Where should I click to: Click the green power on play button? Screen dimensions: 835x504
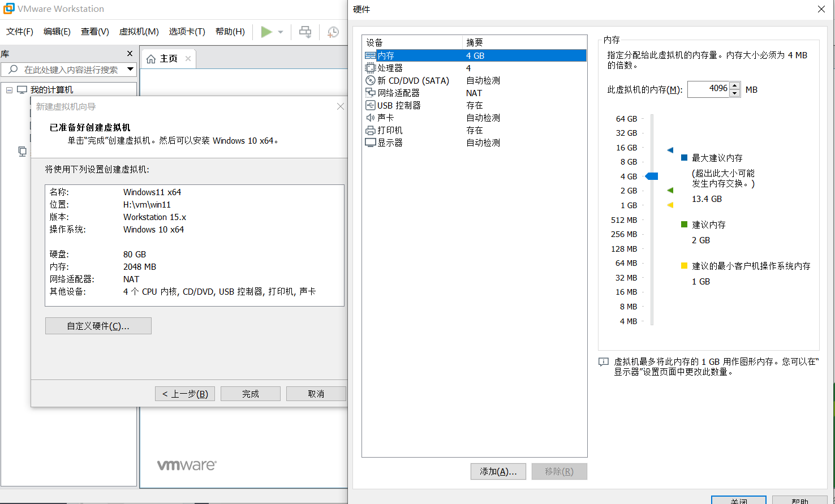[266, 32]
